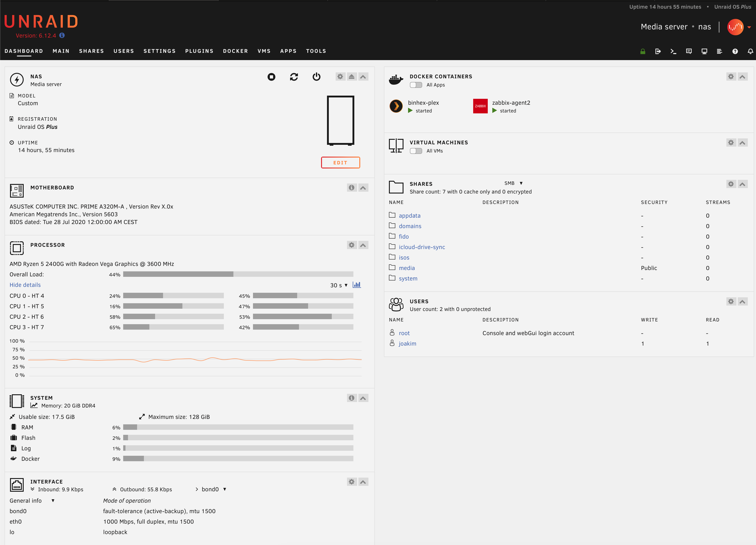This screenshot has width=756, height=545.
Task: Open the VMs tab
Action: (x=264, y=51)
